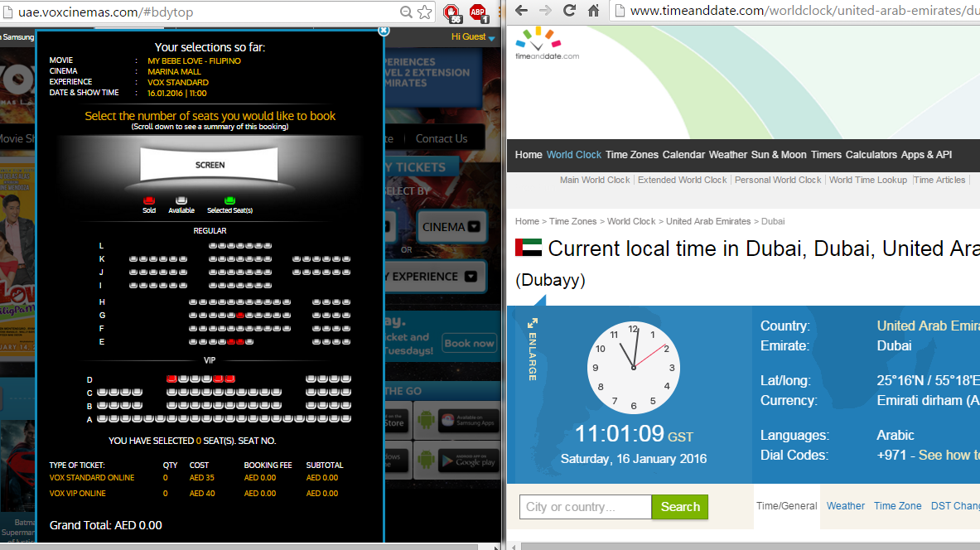This screenshot has width=980, height=550.
Task: Open World Clock menu item
Action: pyautogui.click(x=574, y=154)
